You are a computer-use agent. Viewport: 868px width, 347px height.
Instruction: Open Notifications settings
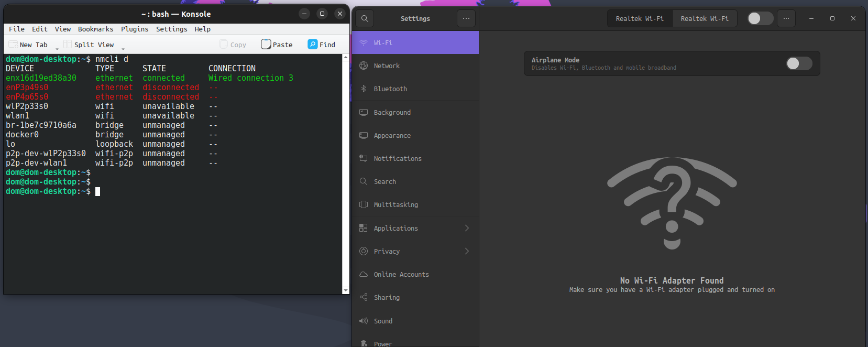pos(397,158)
